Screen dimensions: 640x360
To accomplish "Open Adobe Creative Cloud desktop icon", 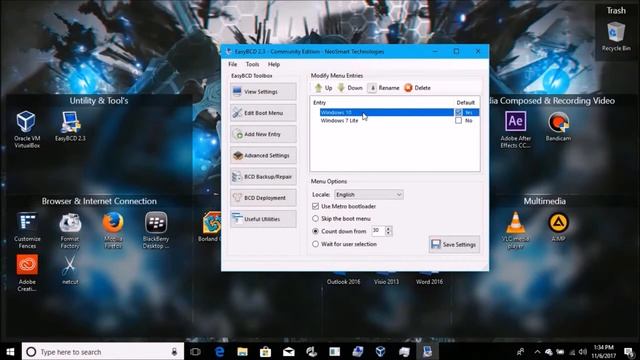I will 27,273.
